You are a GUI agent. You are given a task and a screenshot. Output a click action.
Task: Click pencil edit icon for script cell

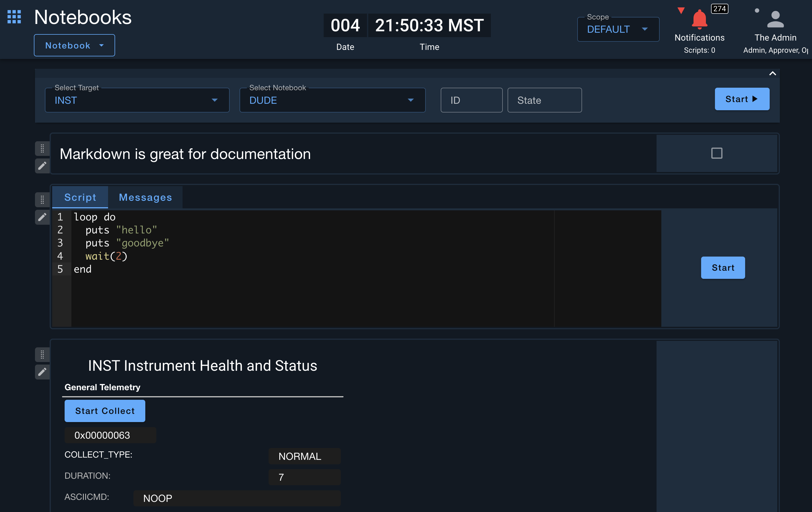pyautogui.click(x=42, y=217)
